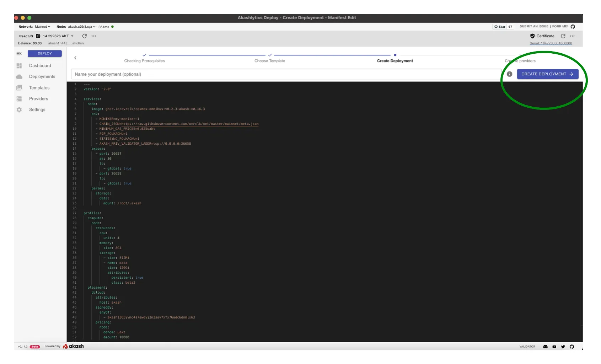Expand the Node akash.c29r3.xyz selector
Image resolution: width=601 pixels, height=364 pixels.
coord(82,27)
